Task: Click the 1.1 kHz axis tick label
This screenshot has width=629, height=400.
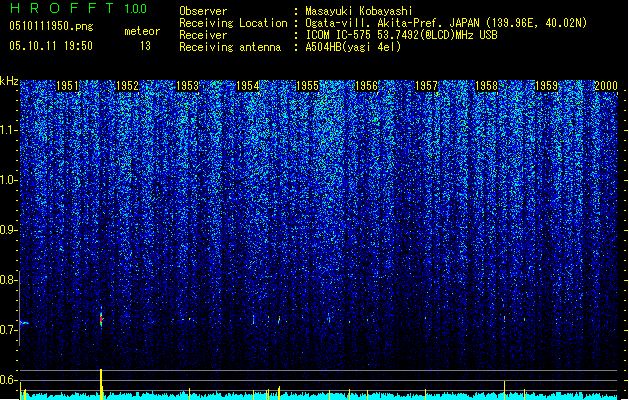Action: pos(8,130)
